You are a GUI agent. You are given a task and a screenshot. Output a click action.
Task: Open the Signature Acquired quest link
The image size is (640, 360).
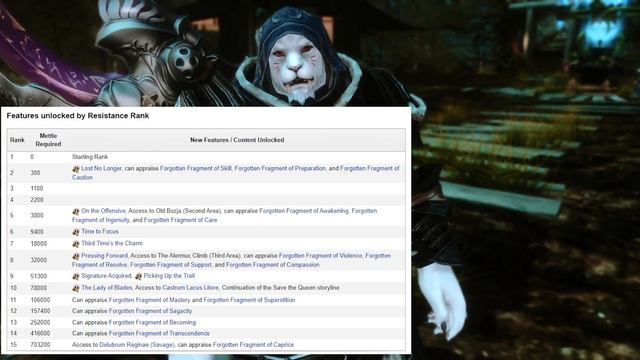106,276
